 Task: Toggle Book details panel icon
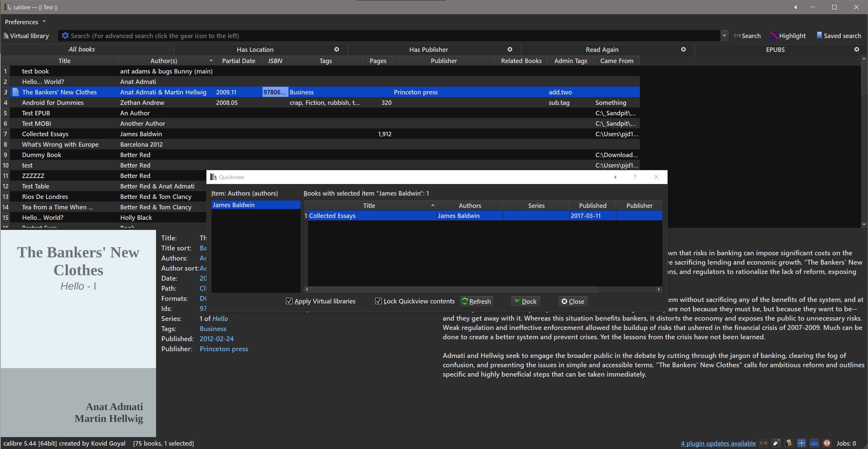pyautogui.click(x=789, y=443)
